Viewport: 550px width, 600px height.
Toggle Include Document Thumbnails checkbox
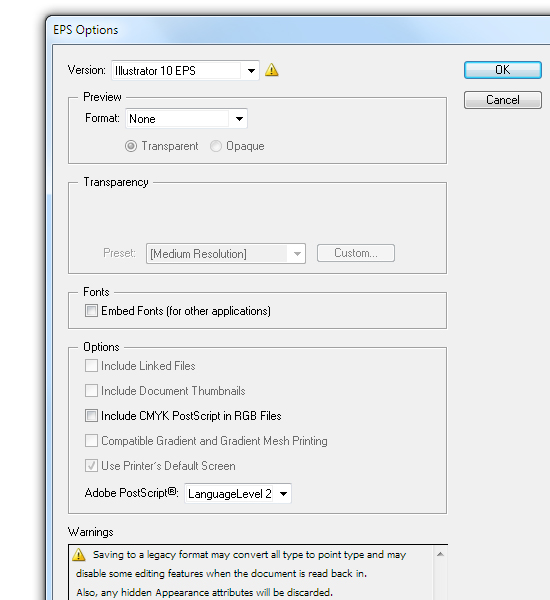click(x=91, y=391)
